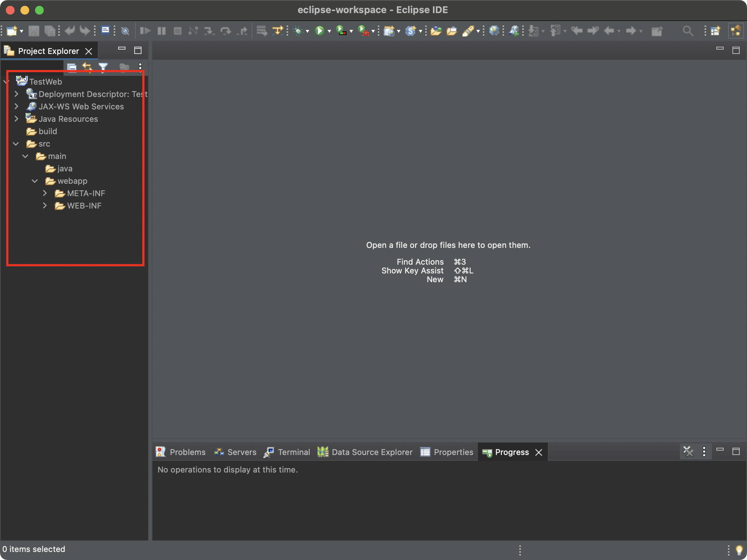Click the Resume debug icon
The image size is (747, 560).
pyautogui.click(x=145, y=31)
